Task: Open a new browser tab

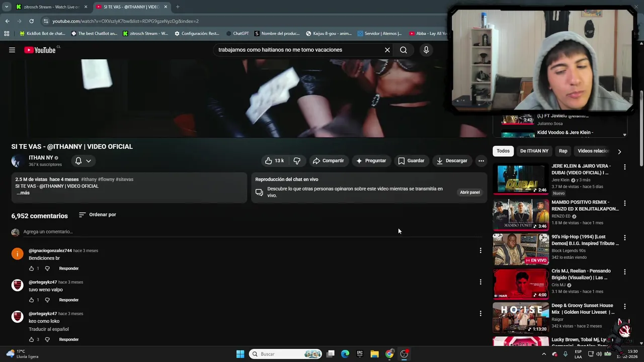Action: [178, 7]
